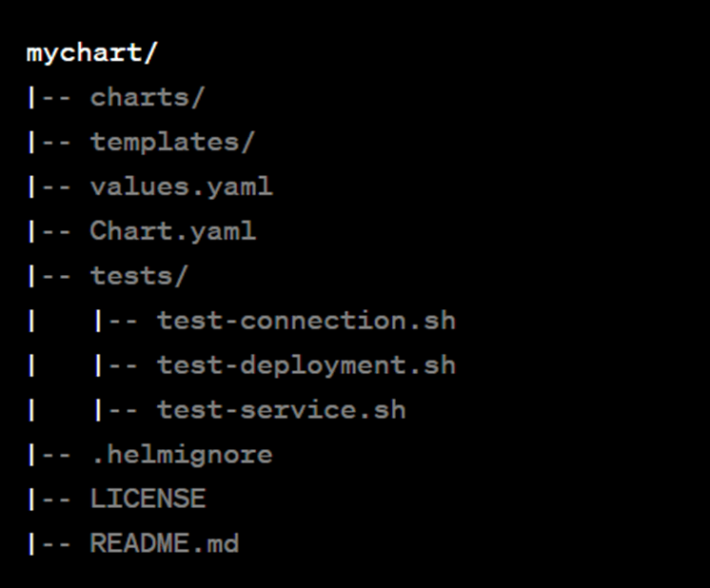Click the values.yaml file name
The height and width of the screenshot is (588, 710).
181,186
